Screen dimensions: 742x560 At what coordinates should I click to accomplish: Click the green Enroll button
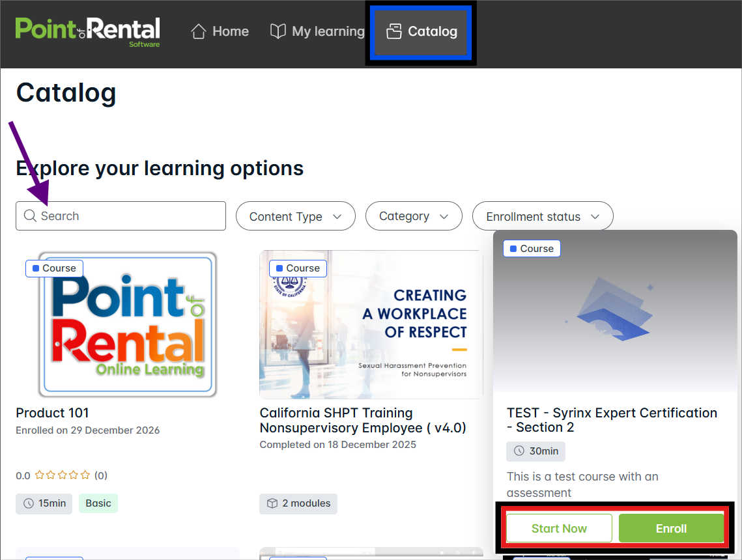tap(670, 529)
